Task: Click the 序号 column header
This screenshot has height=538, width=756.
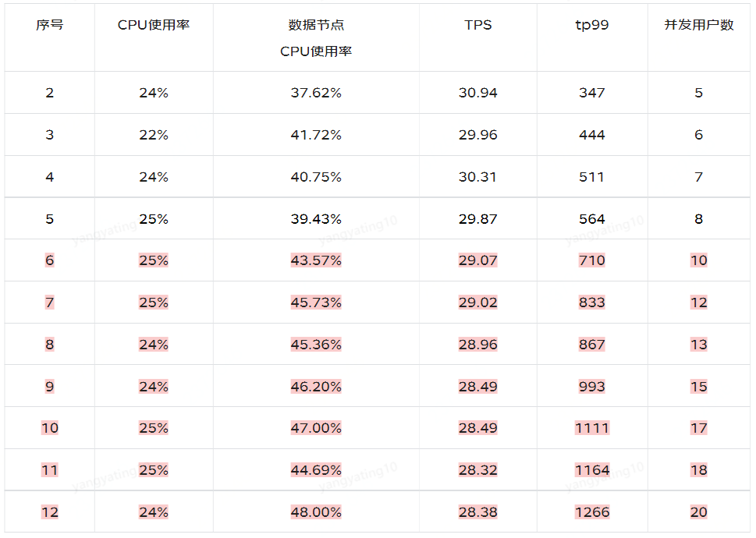Action: click(49, 25)
